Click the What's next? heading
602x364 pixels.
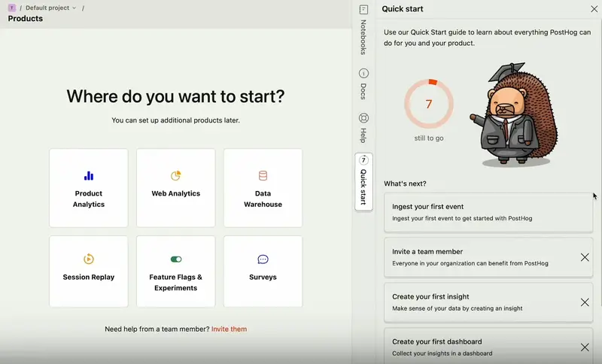(405, 184)
